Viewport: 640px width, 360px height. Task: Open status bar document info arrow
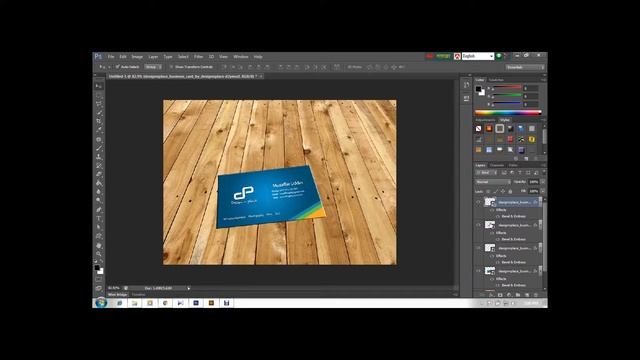coord(189,288)
